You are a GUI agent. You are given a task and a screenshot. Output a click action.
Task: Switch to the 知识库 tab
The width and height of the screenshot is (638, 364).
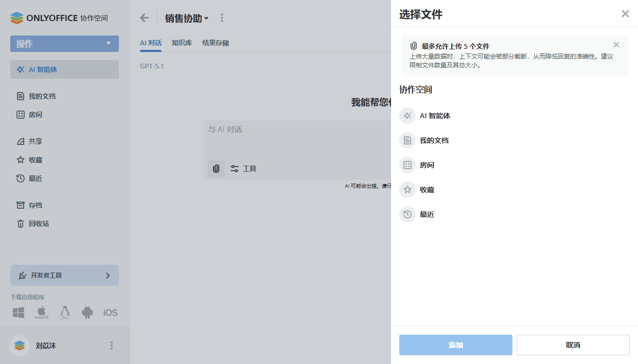click(182, 43)
